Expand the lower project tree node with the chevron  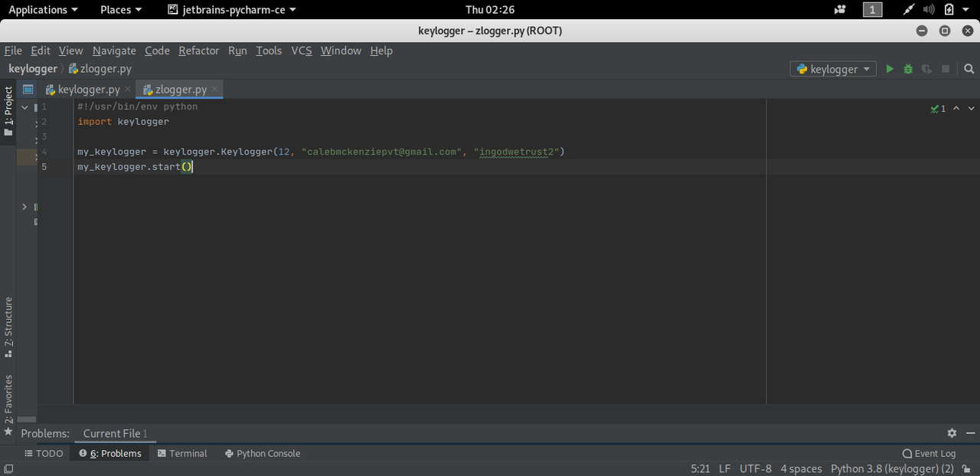point(24,207)
